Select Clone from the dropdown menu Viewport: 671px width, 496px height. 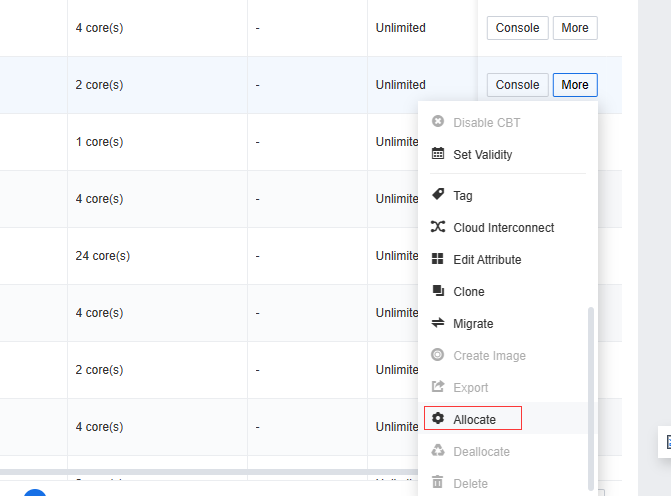[x=469, y=291]
